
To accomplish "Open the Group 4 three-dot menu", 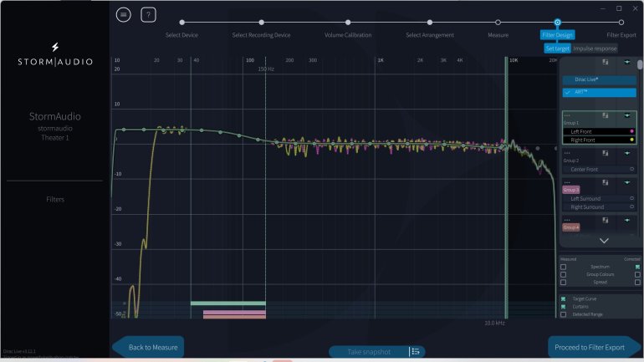I will (567, 220).
